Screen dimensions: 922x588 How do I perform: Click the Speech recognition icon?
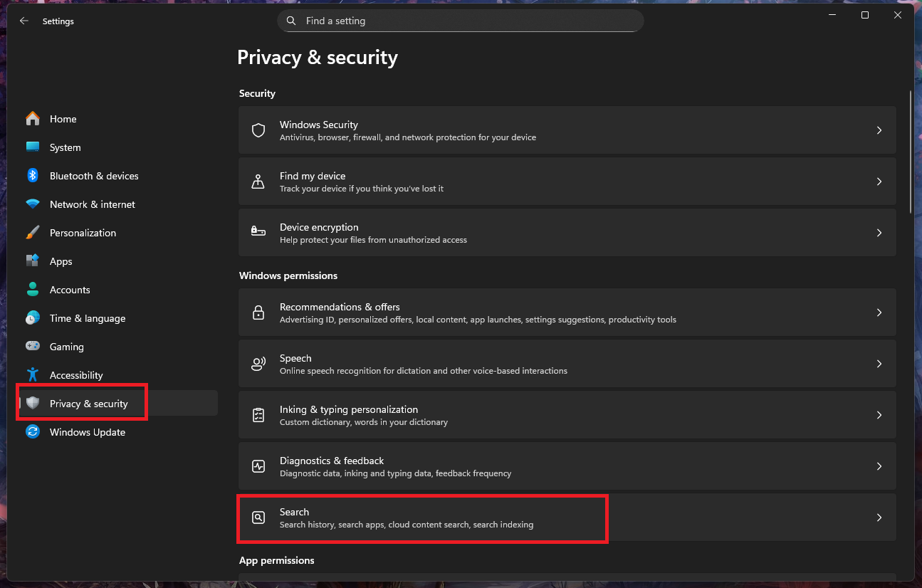click(258, 364)
